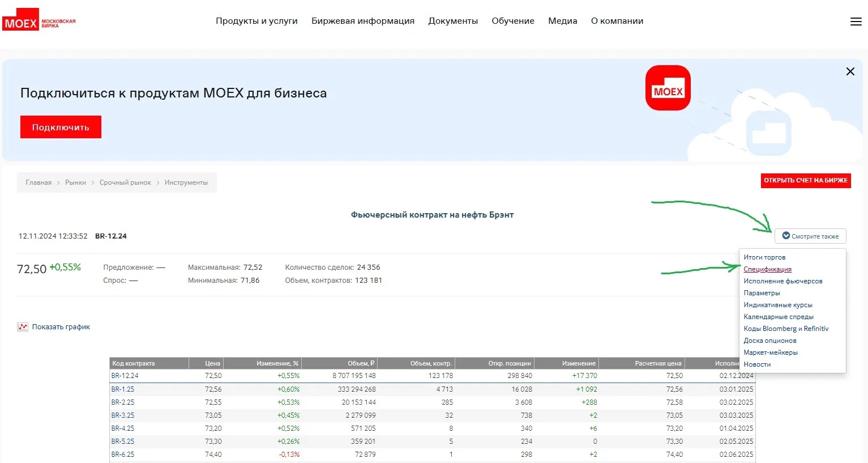Show the chart via Показать график link
The width and height of the screenshot is (868, 463).
pos(61,327)
